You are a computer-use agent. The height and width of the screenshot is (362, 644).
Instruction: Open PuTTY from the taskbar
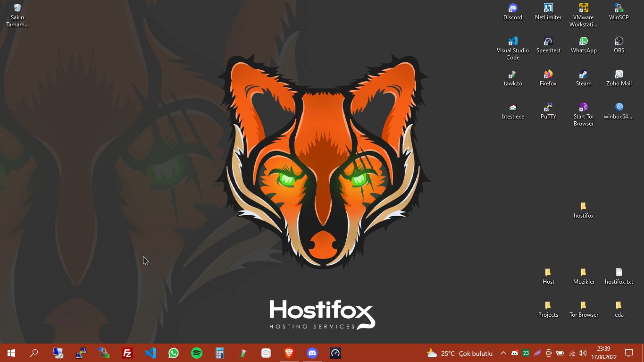tap(81, 353)
